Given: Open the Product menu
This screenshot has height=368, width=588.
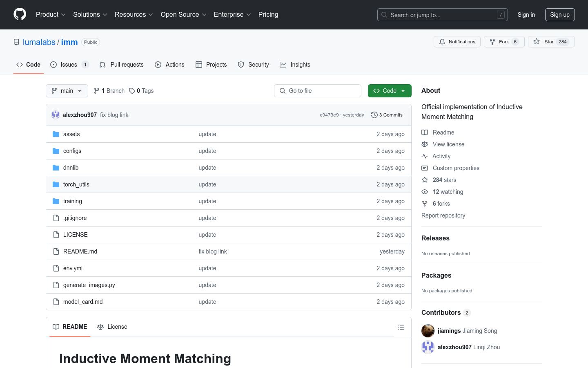Looking at the screenshot, I should 51,15.
